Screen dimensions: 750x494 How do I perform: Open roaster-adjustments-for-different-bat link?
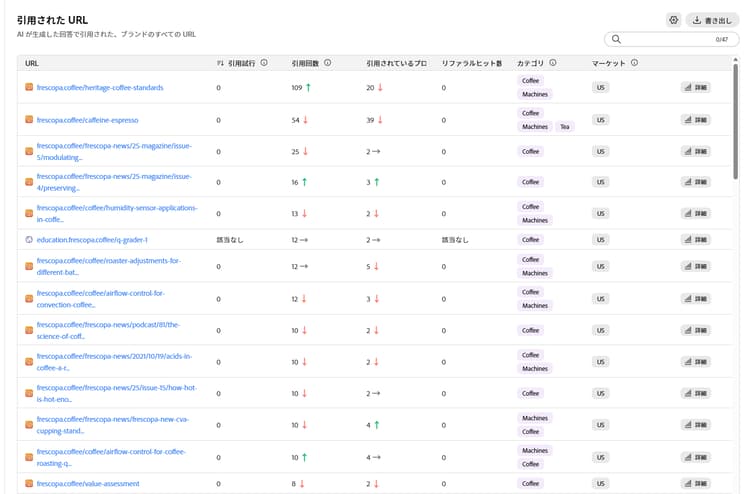109,266
